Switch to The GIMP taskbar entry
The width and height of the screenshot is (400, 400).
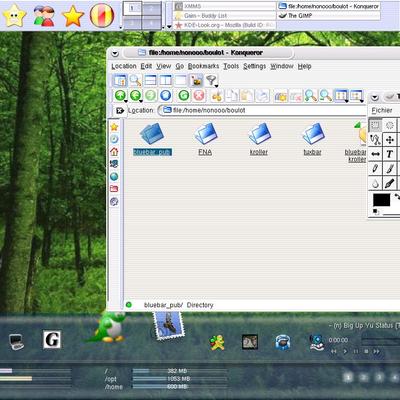(x=329, y=16)
